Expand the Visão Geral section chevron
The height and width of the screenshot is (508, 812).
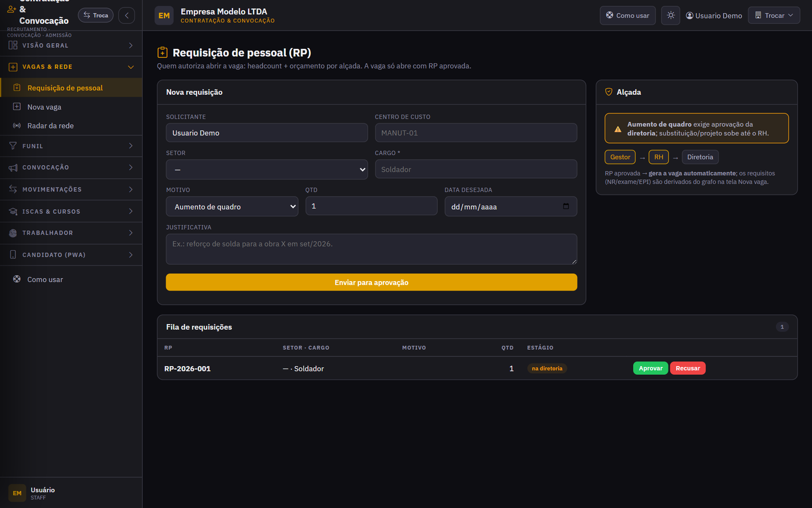131,45
